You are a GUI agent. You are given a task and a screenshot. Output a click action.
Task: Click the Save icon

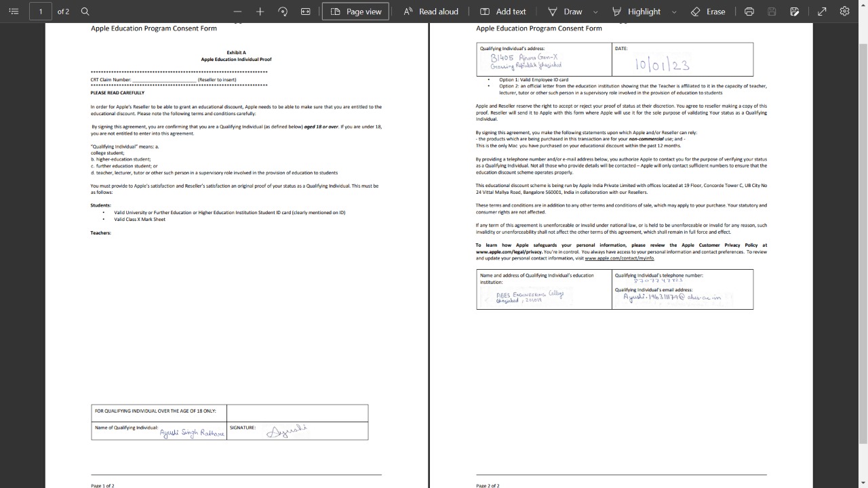pos(772,12)
